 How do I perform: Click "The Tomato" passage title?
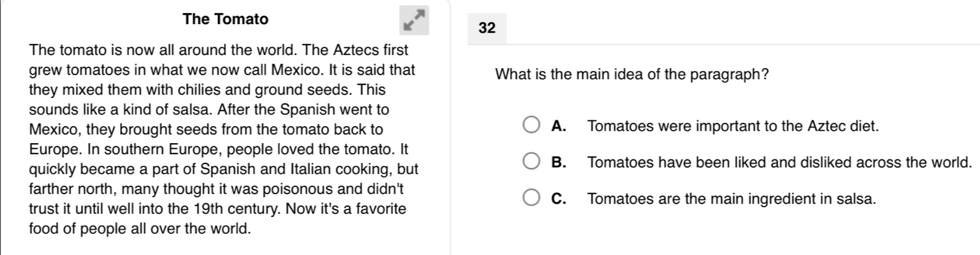pos(226,20)
